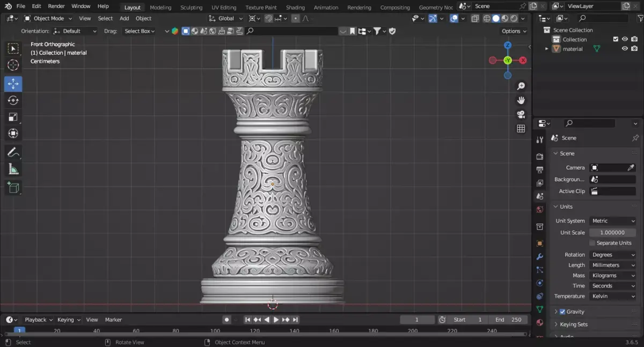The image size is (644, 347).
Task: Open the Render properties tab
Action: [x=540, y=157]
